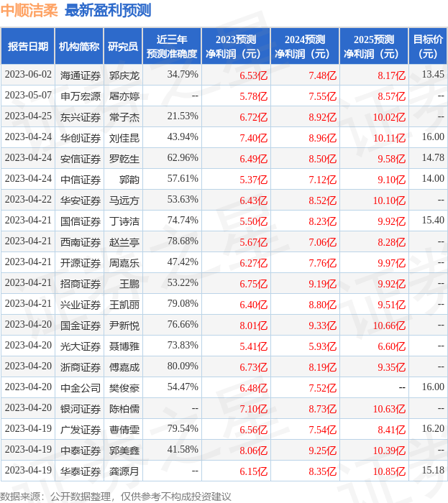This screenshot has width=448, height=503.
Task: Select the 西南证券 institution cell
Action: pyautogui.click(x=81, y=243)
